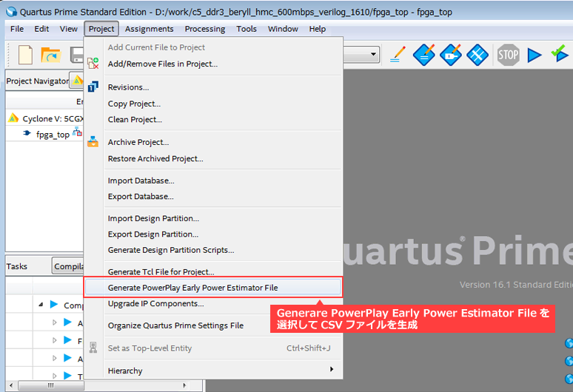Click the Open folder toolbar icon
The height and width of the screenshot is (392, 573).
tap(51, 55)
